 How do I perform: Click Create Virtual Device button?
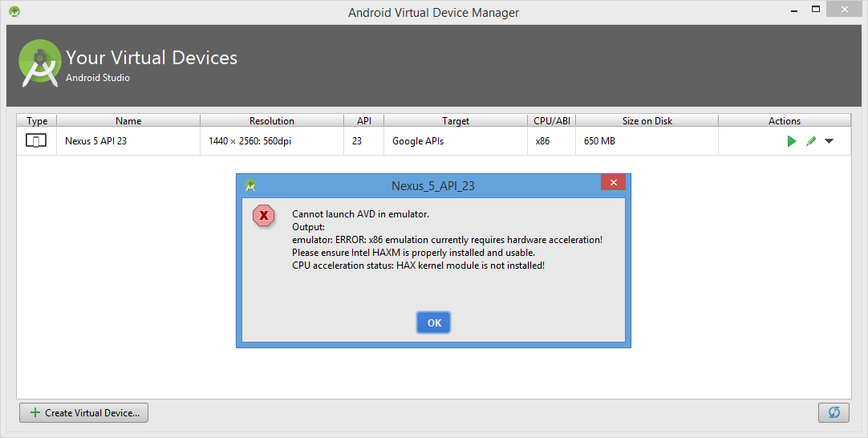coord(83,412)
